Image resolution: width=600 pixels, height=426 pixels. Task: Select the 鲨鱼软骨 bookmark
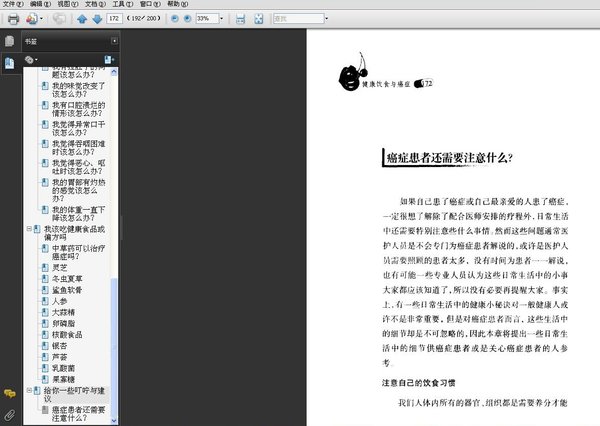(x=67, y=290)
